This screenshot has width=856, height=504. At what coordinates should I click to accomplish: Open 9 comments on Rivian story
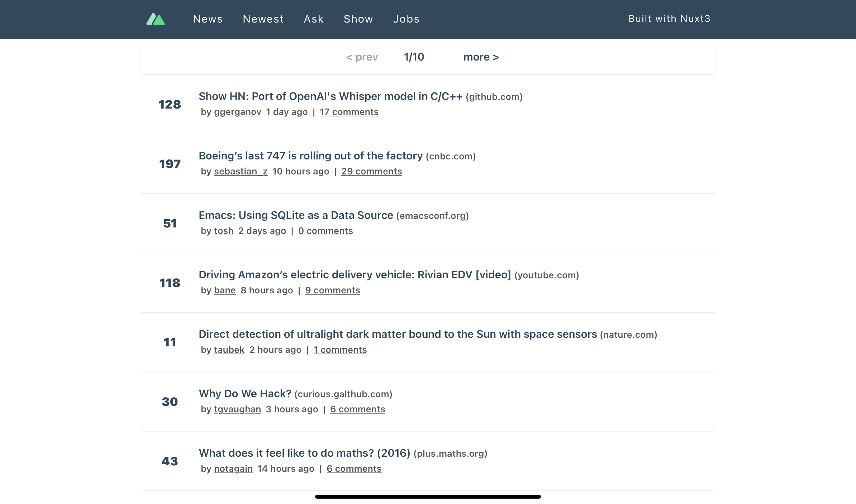point(332,291)
